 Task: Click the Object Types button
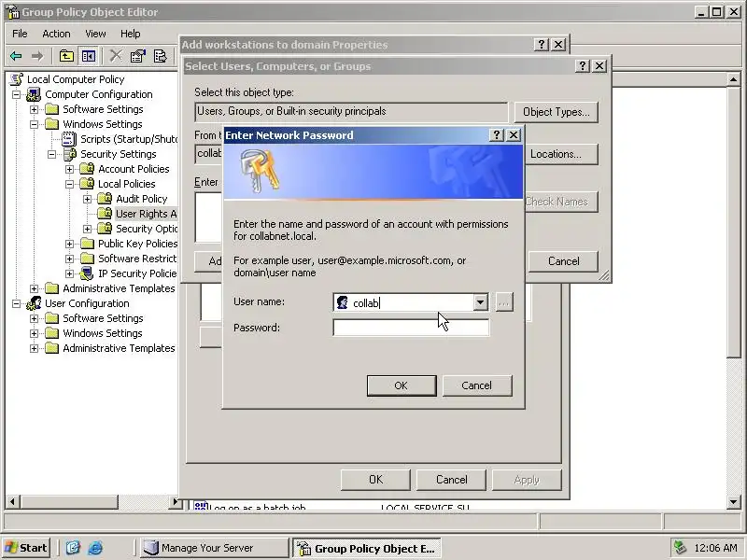tap(556, 112)
